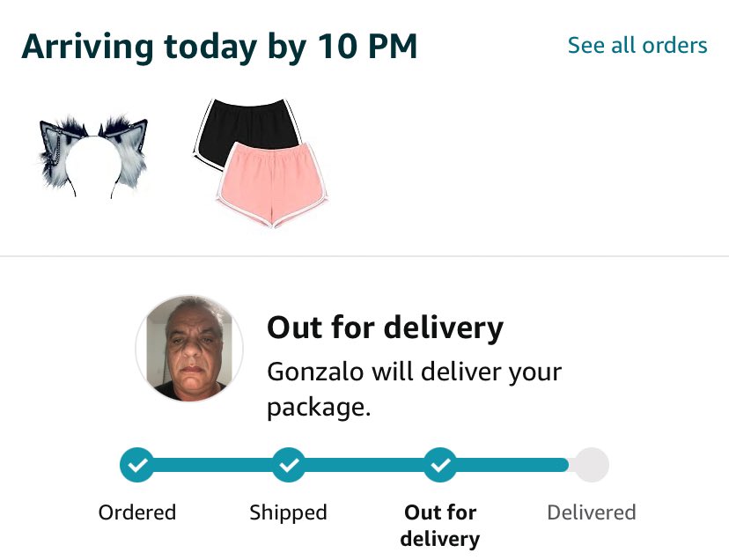
Task: Tap the Out for delivery status heading
Action: tap(385, 328)
